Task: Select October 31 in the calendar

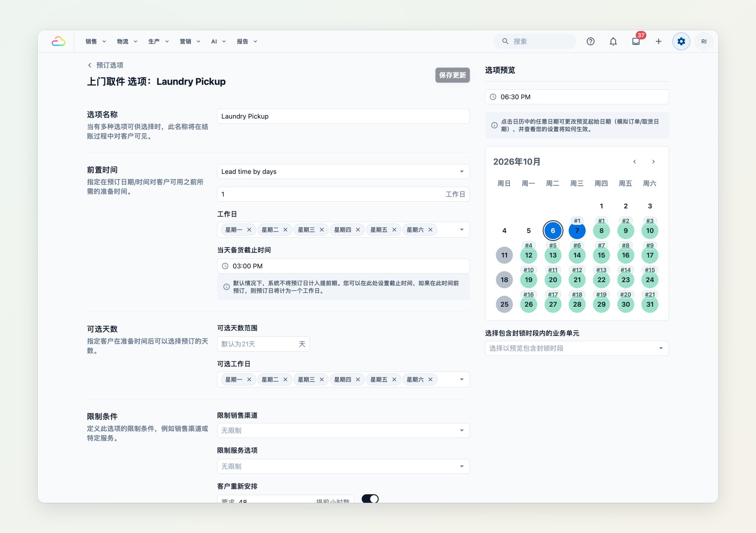Action: pyautogui.click(x=650, y=304)
